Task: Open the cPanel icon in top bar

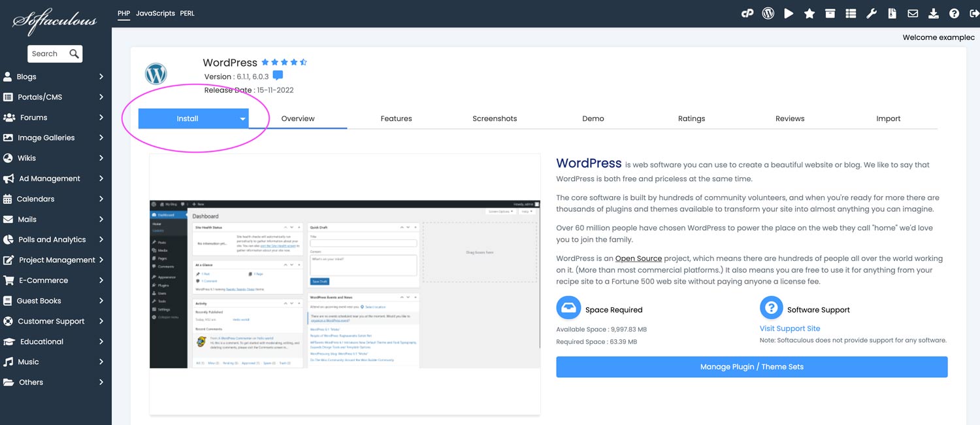Action: 747,13
